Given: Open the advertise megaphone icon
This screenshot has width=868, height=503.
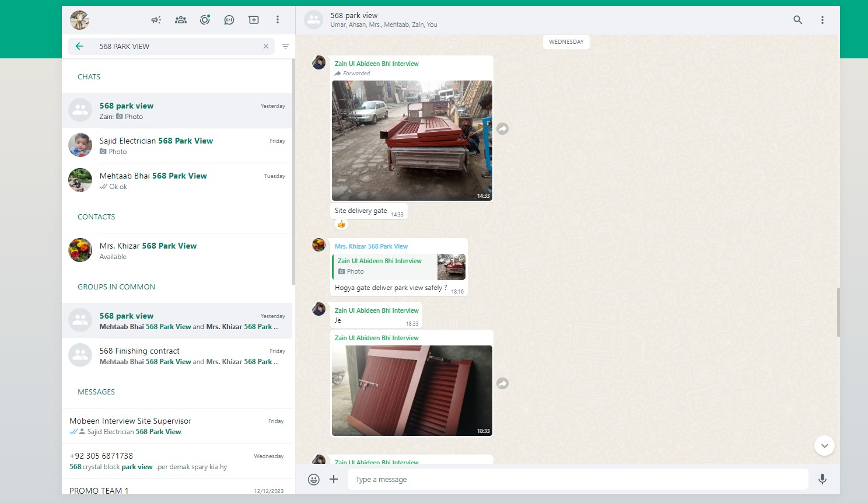Looking at the screenshot, I should [x=156, y=20].
